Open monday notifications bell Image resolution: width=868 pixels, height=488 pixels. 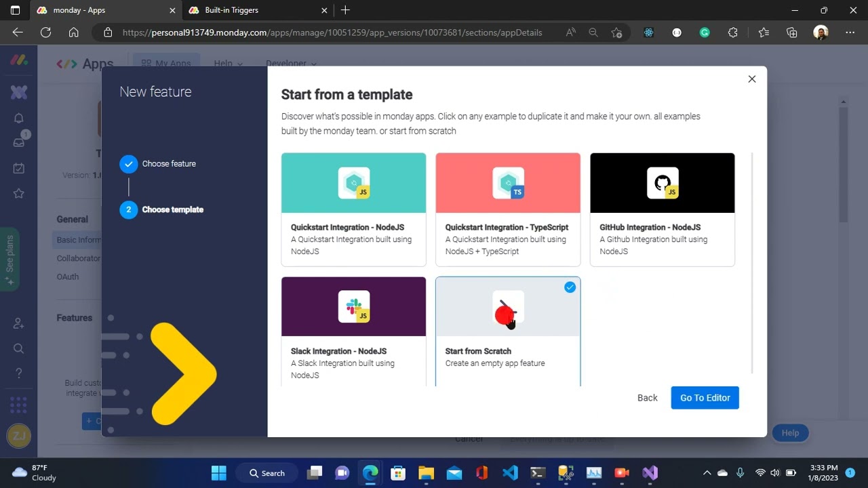click(x=19, y=118)
